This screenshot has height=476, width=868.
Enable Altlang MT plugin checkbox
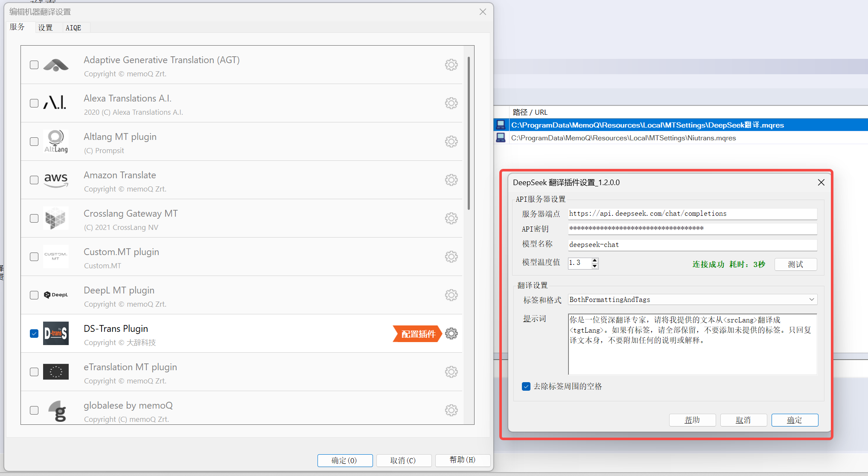(34, 142)
